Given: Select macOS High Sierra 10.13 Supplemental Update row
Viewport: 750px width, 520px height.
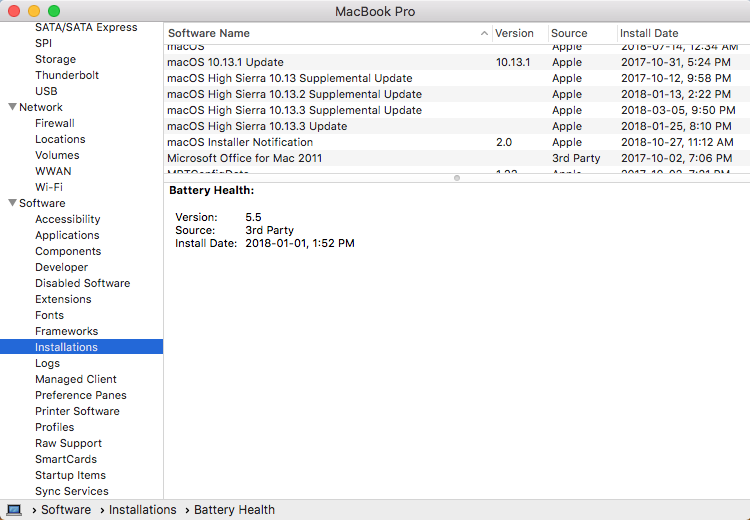Looking at the screenshot, I should tap(457, 78).
